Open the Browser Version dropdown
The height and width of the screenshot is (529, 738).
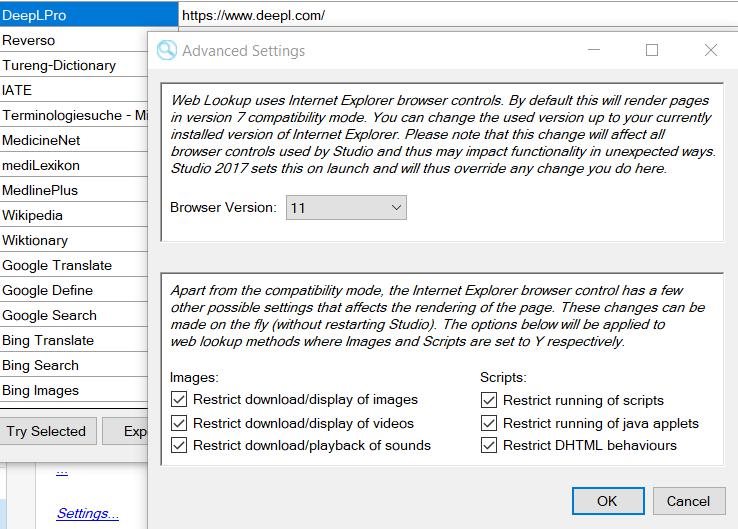click(x=346, y=208)
